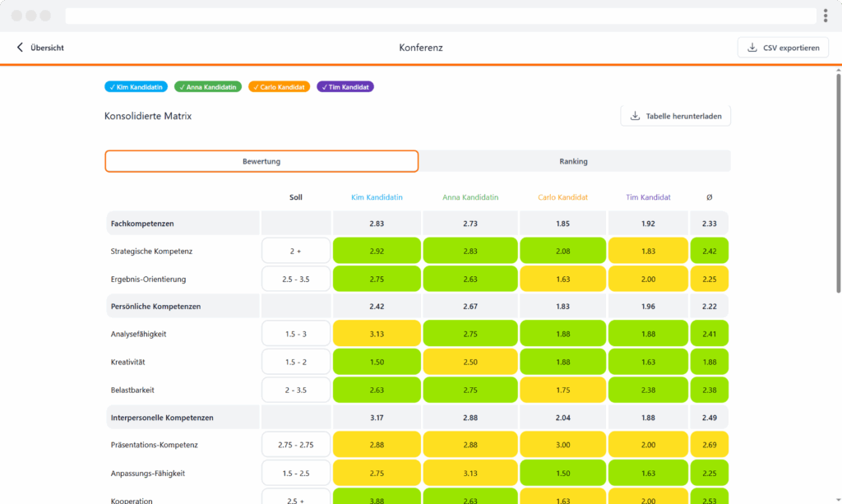
Task: Click the Kim Kandidatin column header
Action: tap(377, 197)
